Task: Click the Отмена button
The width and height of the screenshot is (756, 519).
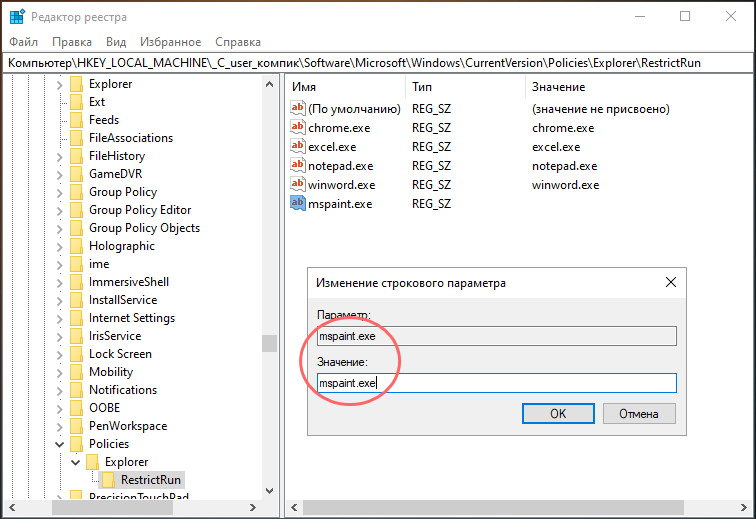Action: (639, 414)
